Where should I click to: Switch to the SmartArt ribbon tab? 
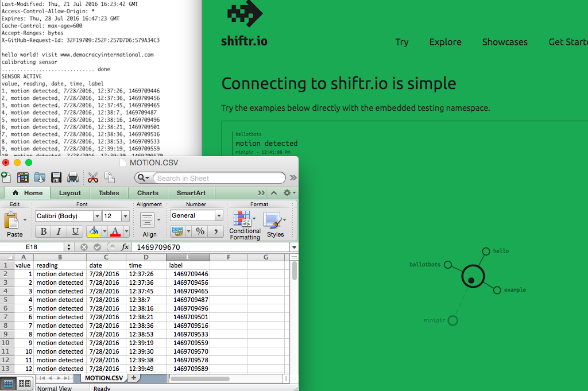(191, 193)
